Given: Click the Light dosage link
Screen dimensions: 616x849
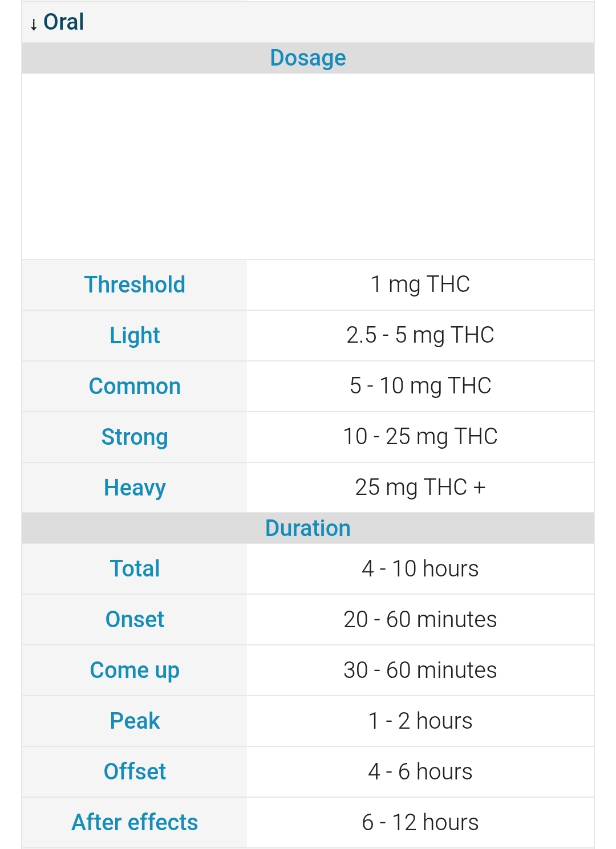Looking at the screenshot, I should tap(135, 335).
